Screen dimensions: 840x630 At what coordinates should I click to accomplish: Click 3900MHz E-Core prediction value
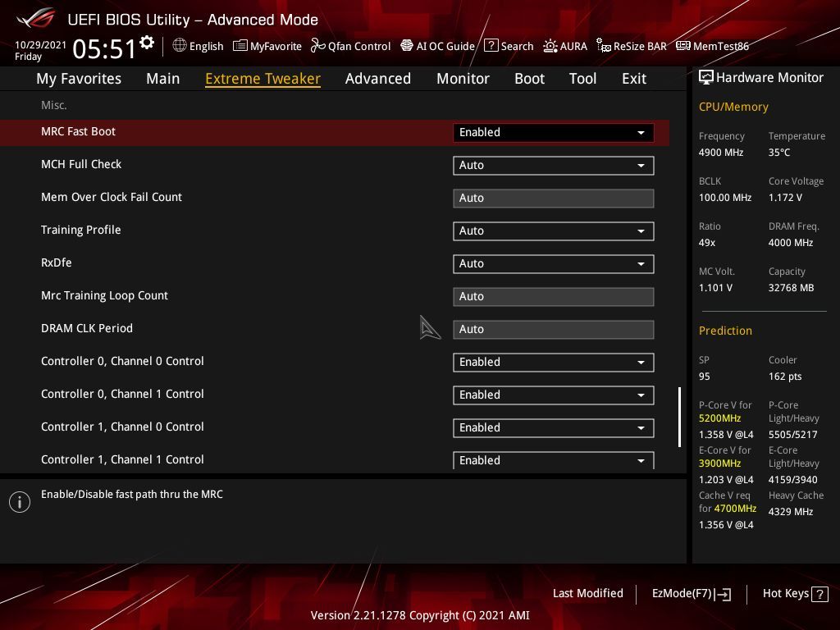[719, 463]
